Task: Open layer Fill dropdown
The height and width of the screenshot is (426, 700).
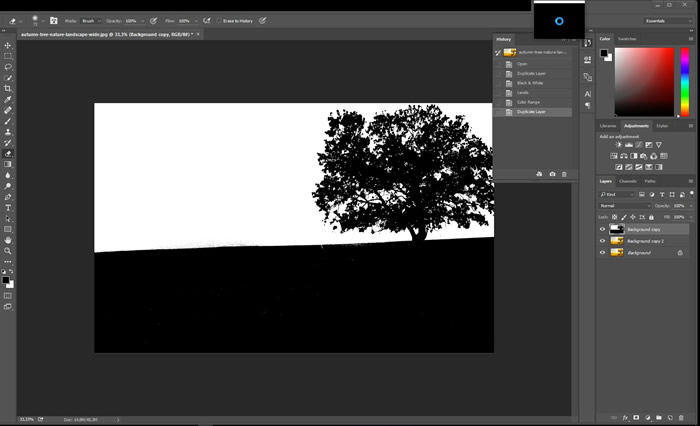Action: (691, 217)
